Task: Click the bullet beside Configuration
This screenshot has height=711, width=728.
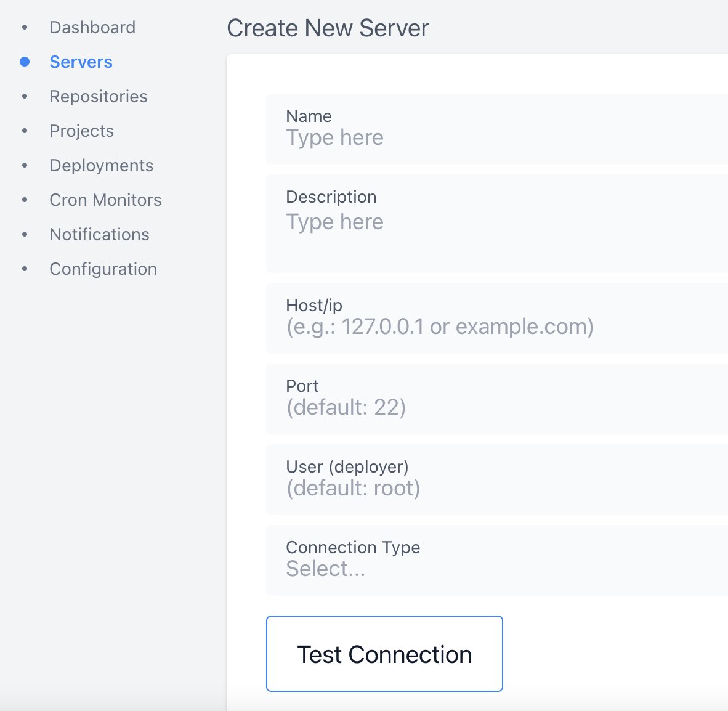Action: click(x=25, y=269)
